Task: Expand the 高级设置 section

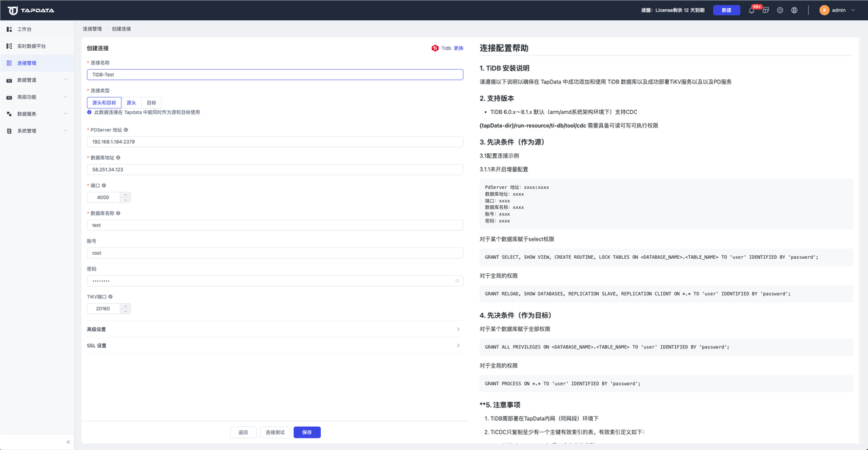Action: click(x=274, y=329)
